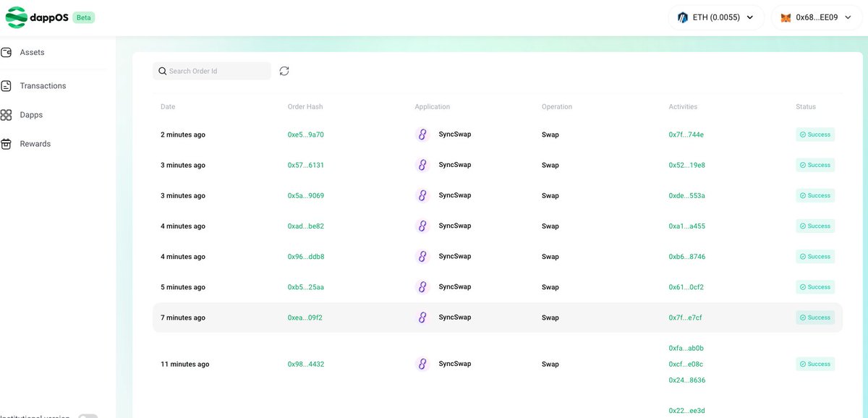Viewport: 868px width, 418px height.
Task: Open activity link 0x7f...744e
Action: [x=686, y=135]
